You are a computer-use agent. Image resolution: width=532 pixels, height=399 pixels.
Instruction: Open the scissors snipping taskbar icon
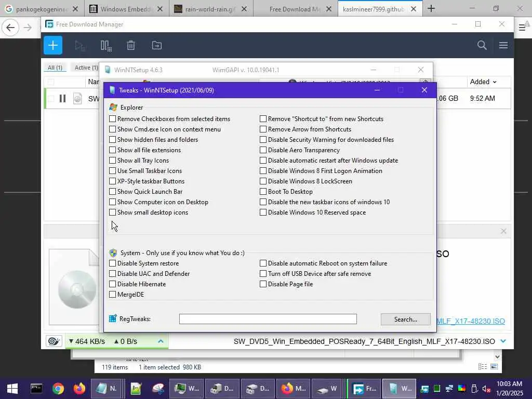tap(158, 389)
